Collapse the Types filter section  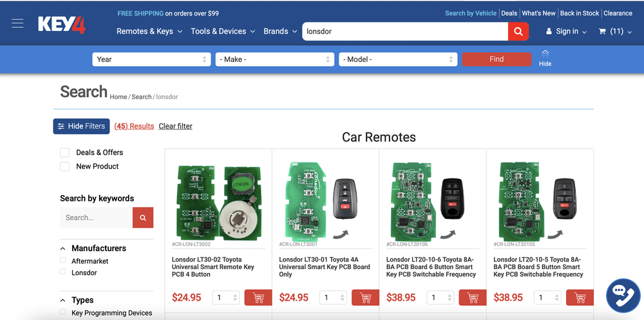tap(63, 300)
